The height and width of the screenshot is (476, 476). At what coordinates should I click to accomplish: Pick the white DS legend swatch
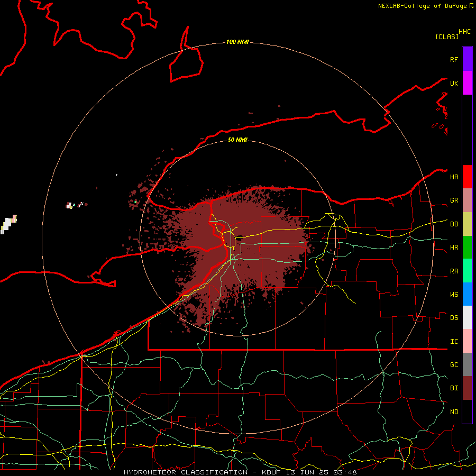point(467,317)
